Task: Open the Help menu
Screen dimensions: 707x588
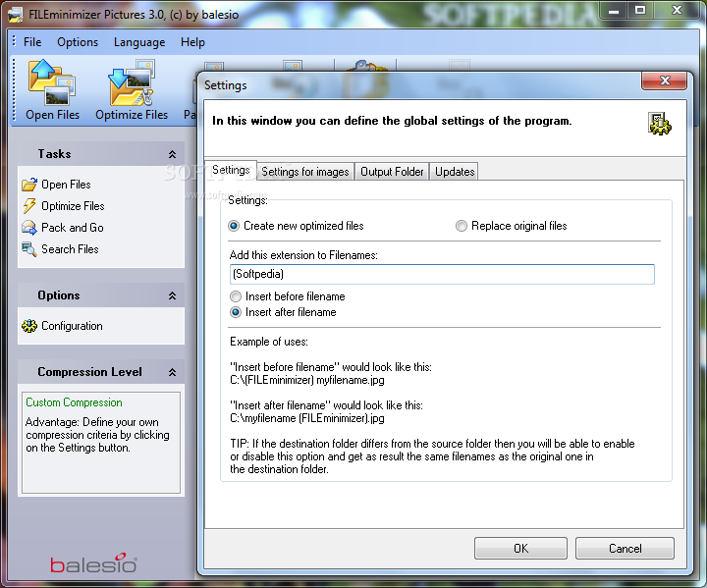Action: pyautogui.click(x=192, y=42)
